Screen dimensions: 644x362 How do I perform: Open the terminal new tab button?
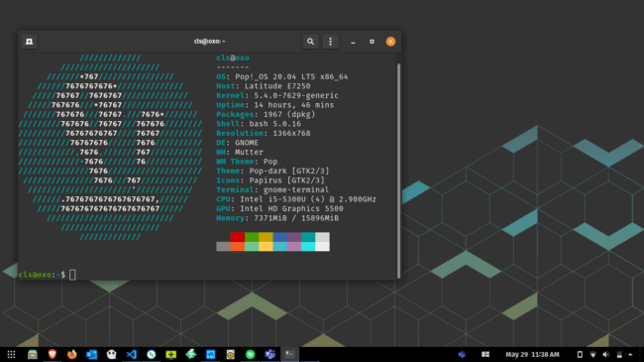29,42
